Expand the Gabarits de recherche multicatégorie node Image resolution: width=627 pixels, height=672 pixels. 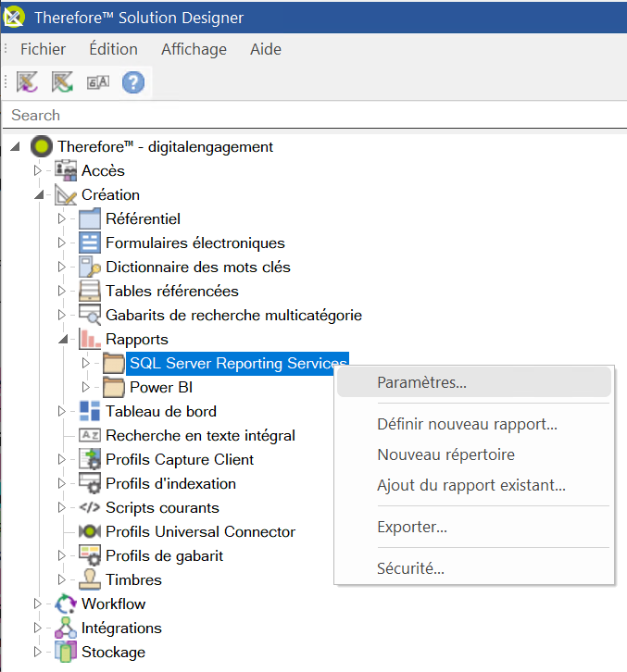pyautogui.click(x=62, y=315)
